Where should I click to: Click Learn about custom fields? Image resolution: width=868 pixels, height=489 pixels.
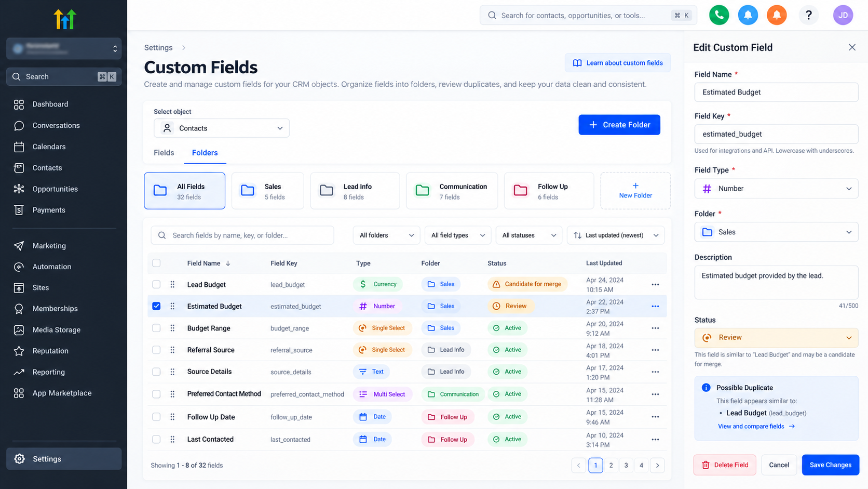[618, 63]
